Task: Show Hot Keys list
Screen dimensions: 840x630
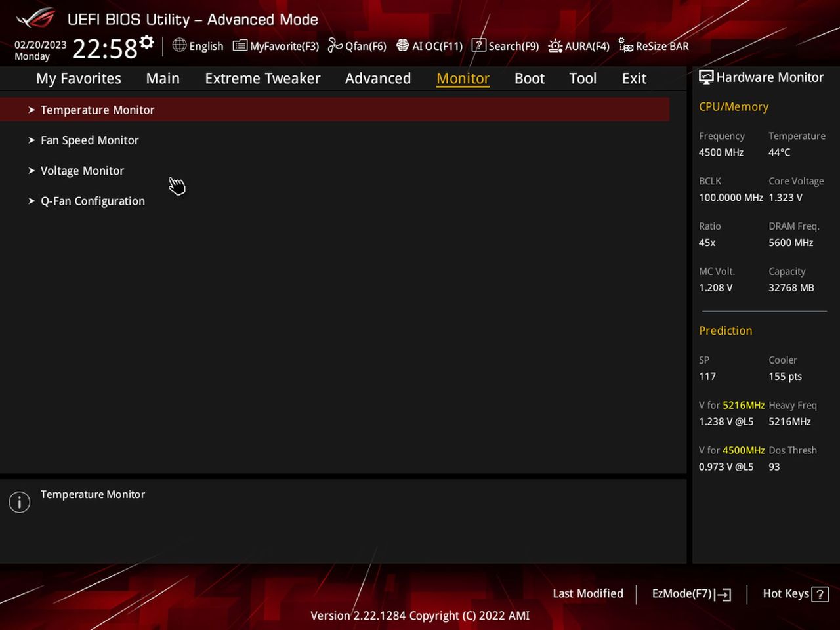Action: coord(786,593)
